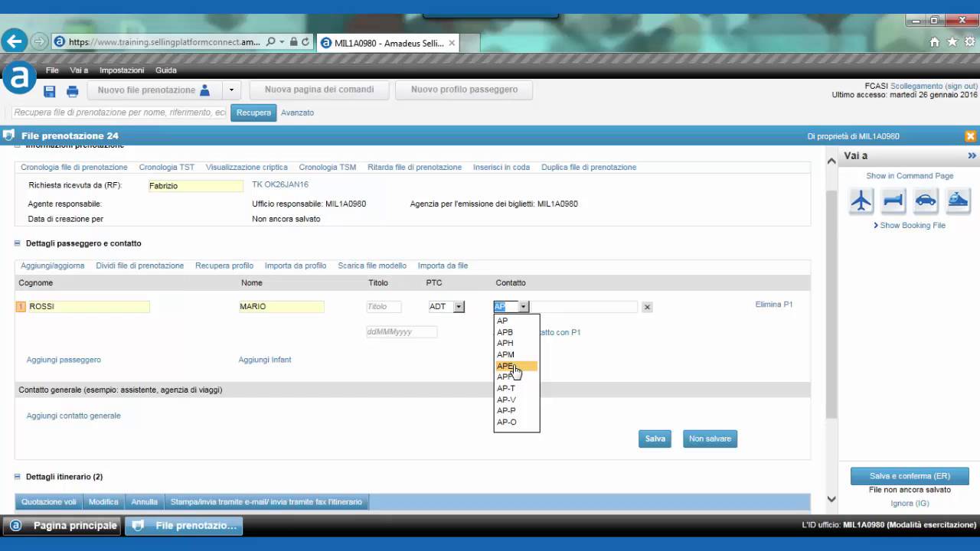Click the browser Forward arrow button

click(39, 41)
